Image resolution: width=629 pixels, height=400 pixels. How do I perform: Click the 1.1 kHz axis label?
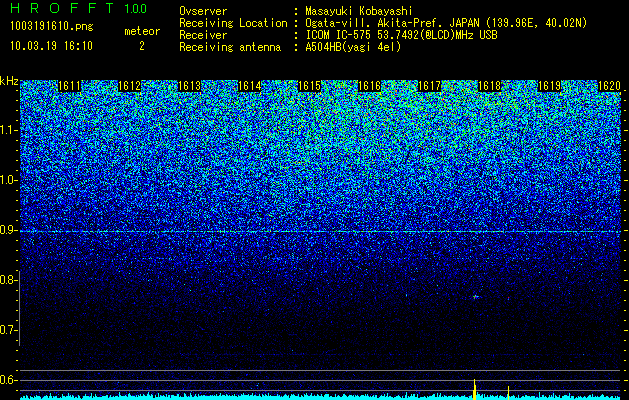click(x=9, y=130)
